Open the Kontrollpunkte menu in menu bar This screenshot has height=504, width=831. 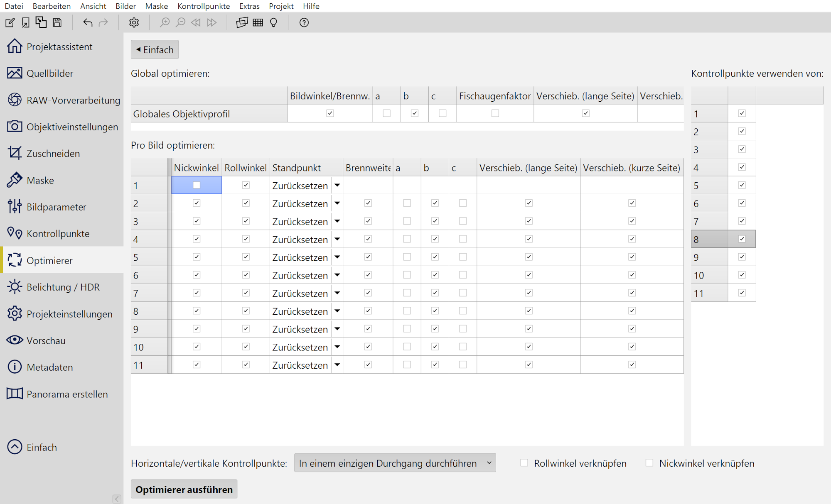[204, 6]
